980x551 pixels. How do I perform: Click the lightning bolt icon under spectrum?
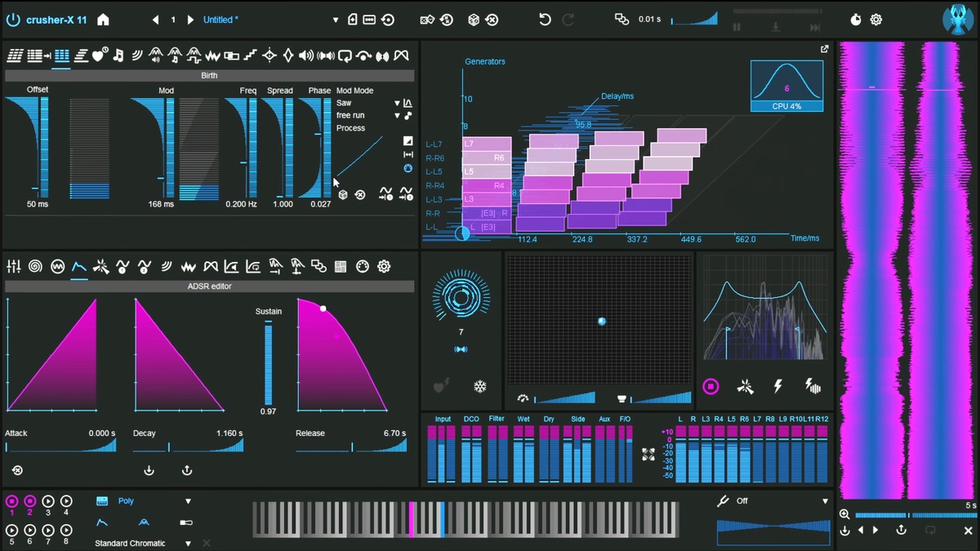pos(778,386)
